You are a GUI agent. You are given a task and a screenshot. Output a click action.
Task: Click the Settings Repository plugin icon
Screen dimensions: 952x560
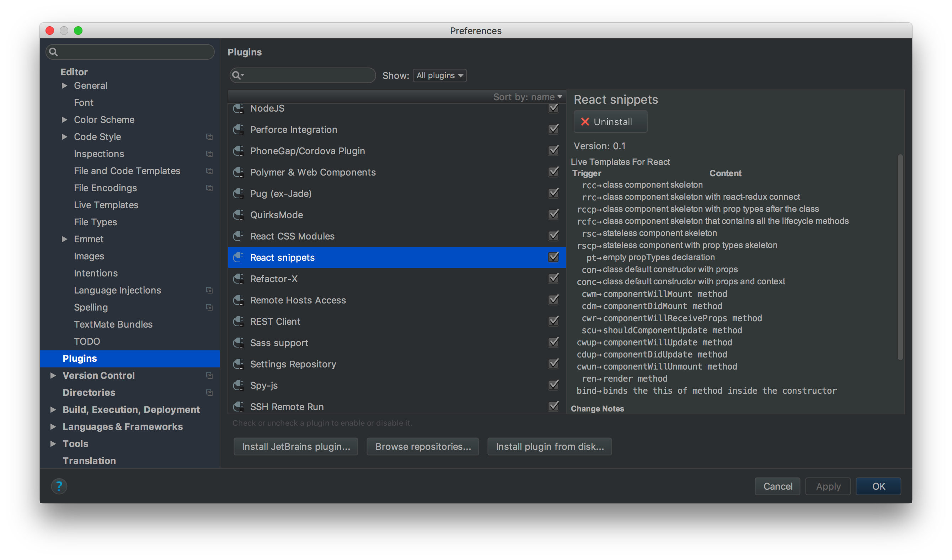point(239,364)
